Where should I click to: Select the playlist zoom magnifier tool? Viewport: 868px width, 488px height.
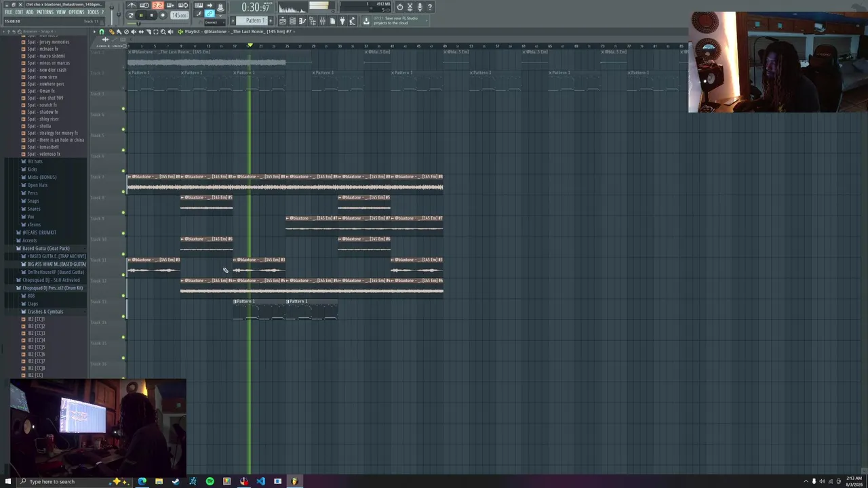[x=163, y=32]
